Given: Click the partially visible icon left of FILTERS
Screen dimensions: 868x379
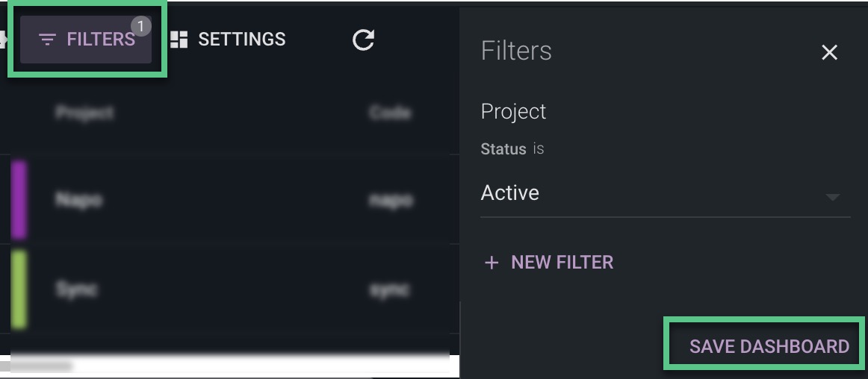Looking at the screenshot, I should [3, 40].
